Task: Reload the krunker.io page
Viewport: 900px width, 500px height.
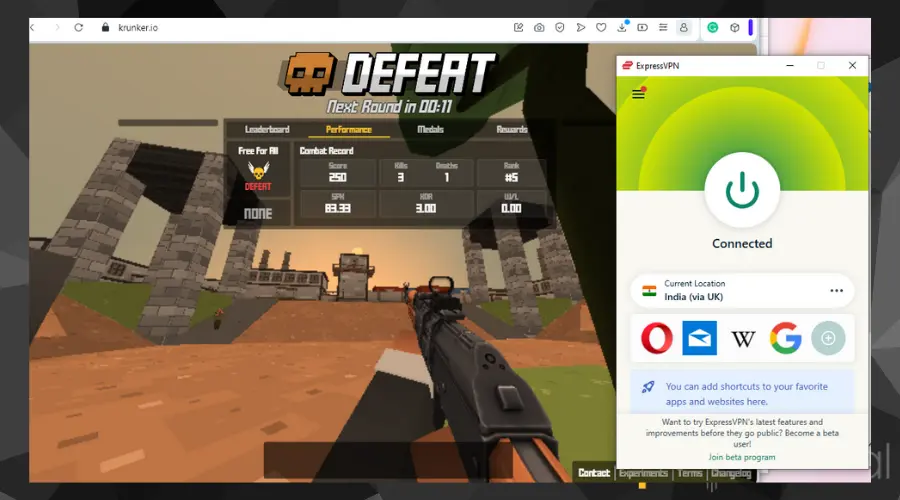Action: [78, 28]
